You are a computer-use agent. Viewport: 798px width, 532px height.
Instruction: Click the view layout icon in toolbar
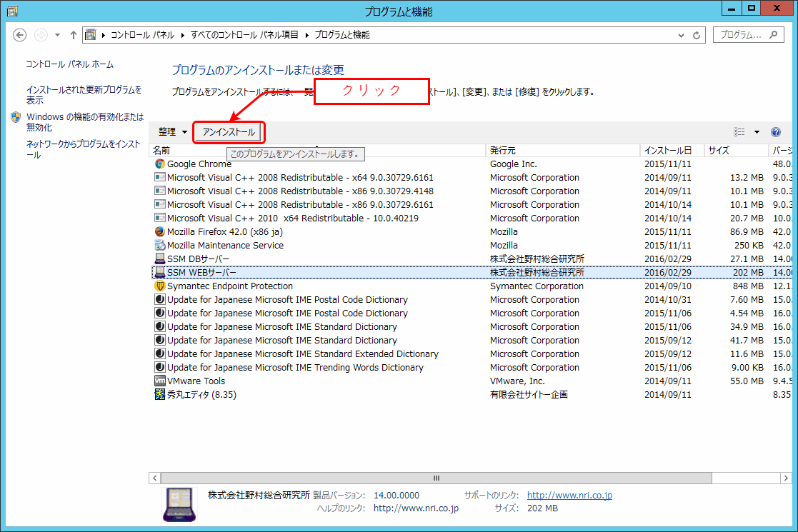click(739, 132)
